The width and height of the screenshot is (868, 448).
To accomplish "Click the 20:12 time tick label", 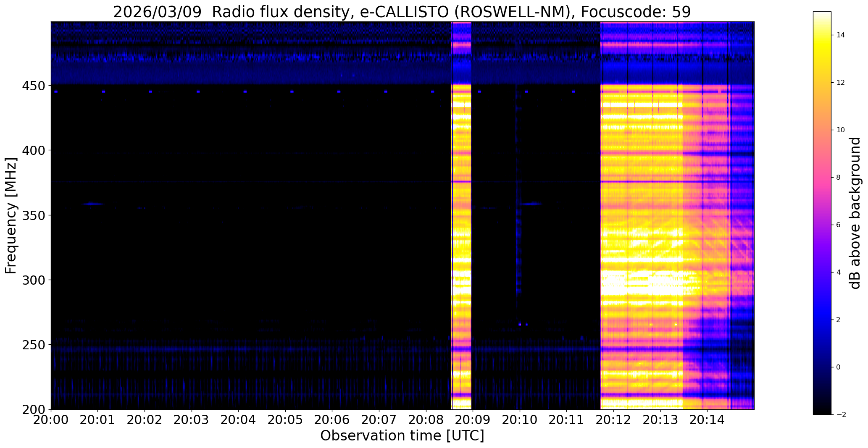I will [613, 419].
